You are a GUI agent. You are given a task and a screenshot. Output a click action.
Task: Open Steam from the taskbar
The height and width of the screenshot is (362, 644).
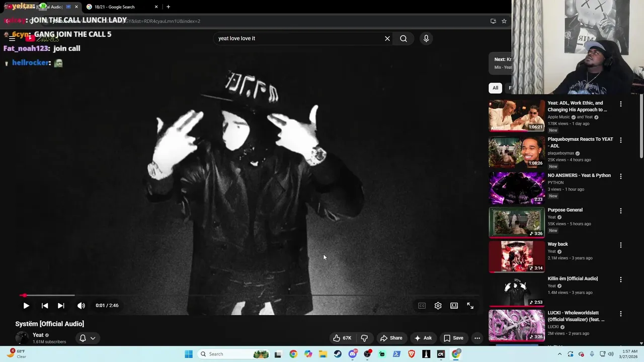[x=338, y=354]
